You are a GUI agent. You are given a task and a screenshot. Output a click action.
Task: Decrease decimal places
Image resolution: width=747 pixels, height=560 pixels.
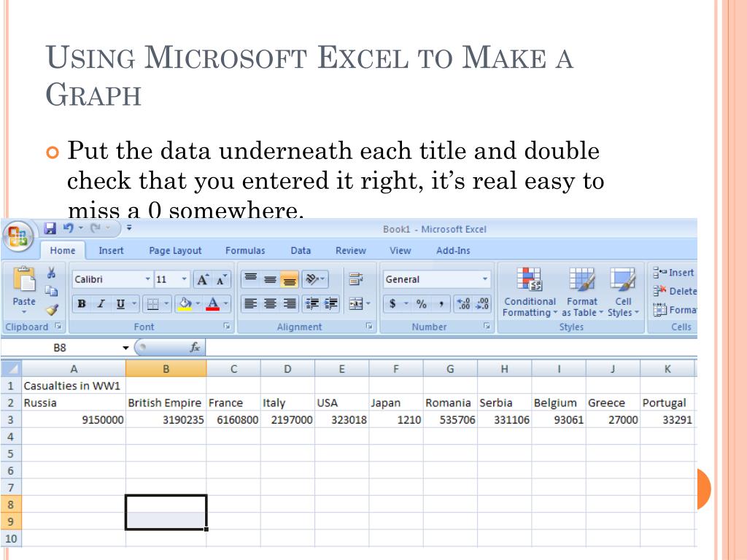[482, 303]
